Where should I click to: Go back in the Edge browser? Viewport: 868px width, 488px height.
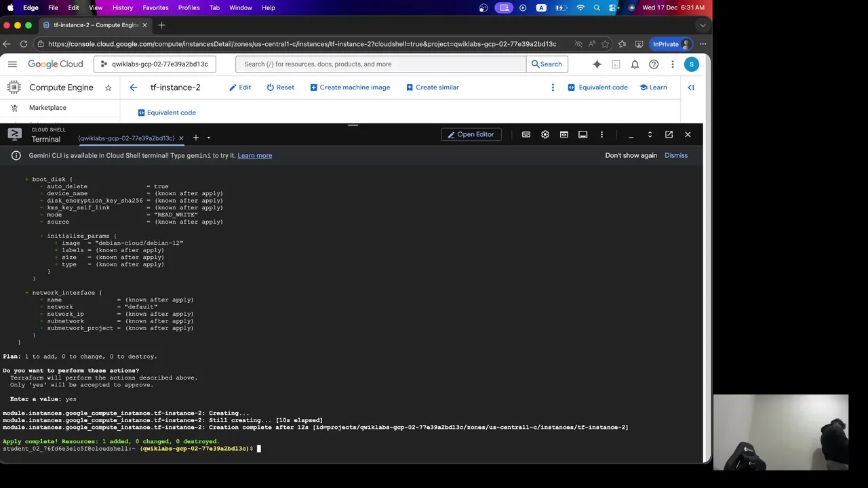pyautogui.click(x=7, y=44)
